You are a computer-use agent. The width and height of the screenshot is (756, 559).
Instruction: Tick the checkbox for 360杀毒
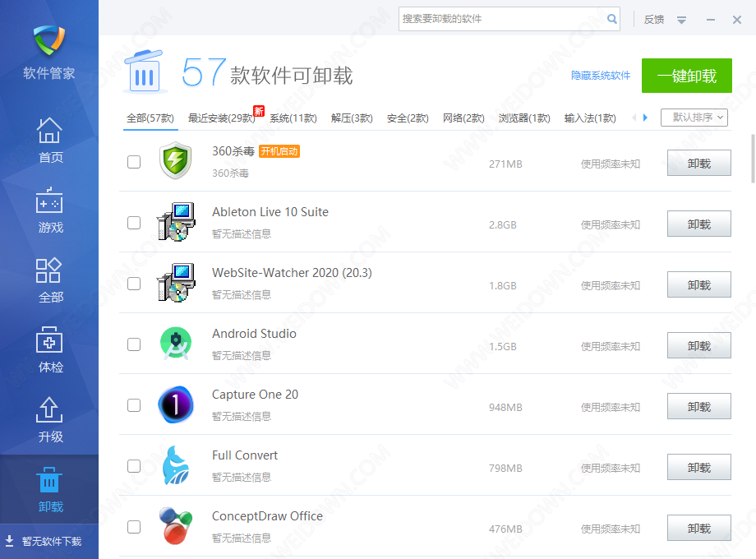point(134,162)
